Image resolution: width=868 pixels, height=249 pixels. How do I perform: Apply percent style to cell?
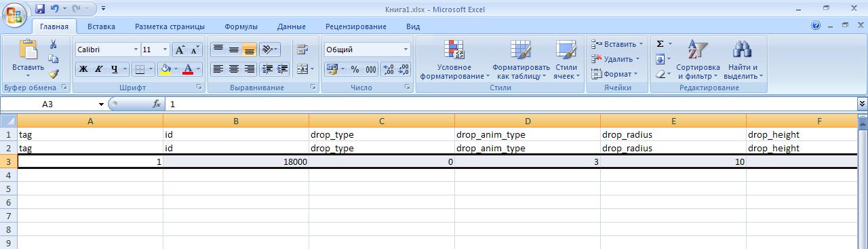tap(355, 69)
